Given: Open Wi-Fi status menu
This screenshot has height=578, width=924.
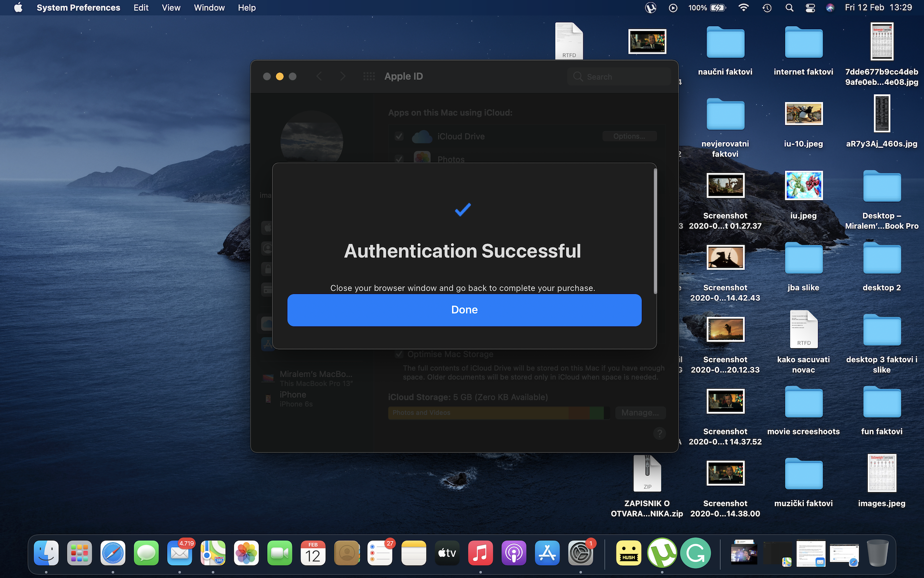Looking at the screenshot, I should [744, 8].
